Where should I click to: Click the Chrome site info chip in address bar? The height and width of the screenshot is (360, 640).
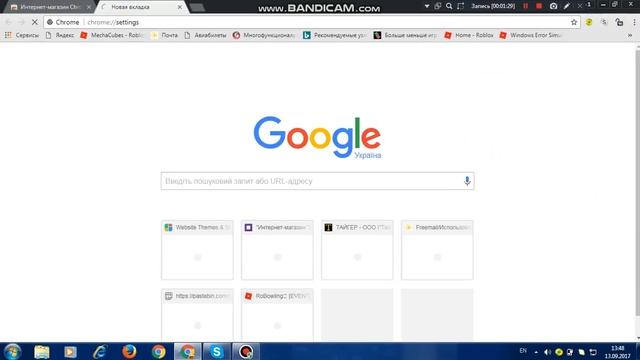click(x=63, y=22)
